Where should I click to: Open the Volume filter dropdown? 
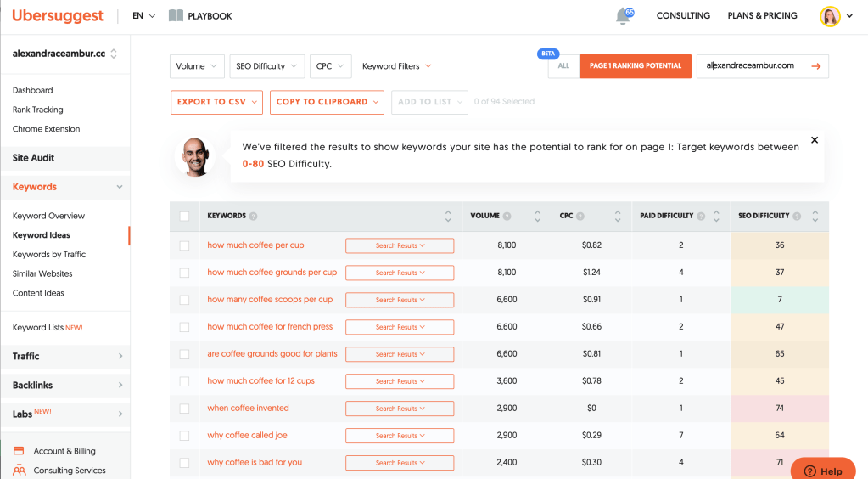click(197, 66)
